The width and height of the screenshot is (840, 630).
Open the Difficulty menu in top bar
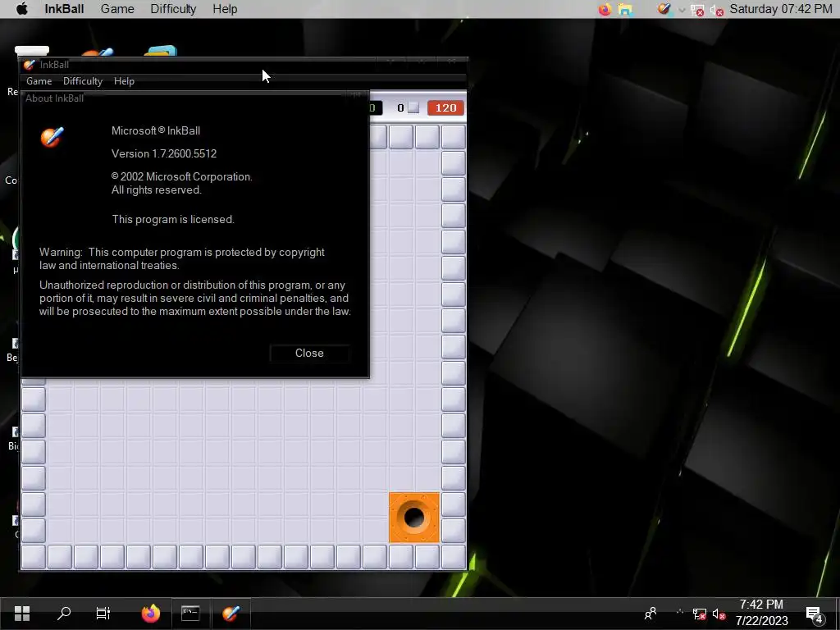pyautogui.click(x=173, y=9)
